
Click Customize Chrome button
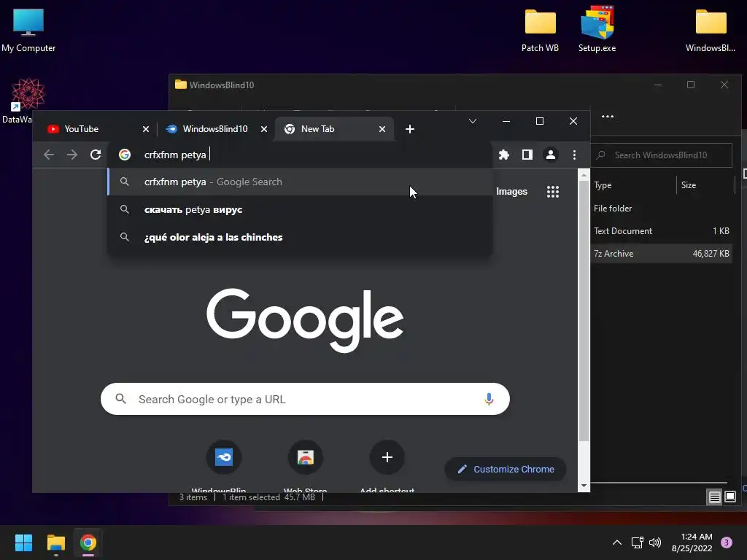[x=506, y=469]
